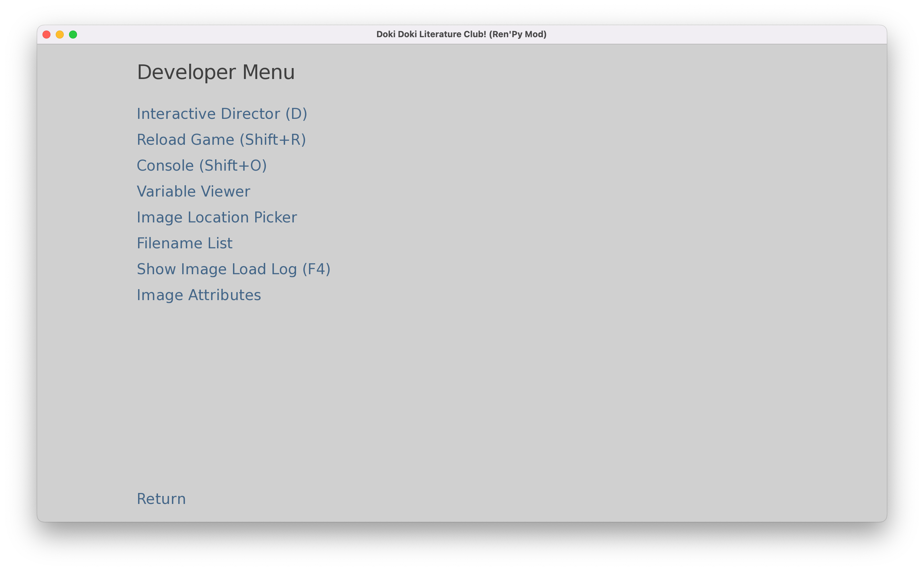Select Reload Game option
The height and width of the screenshot is (571, 924).
[x=221, y=139]
